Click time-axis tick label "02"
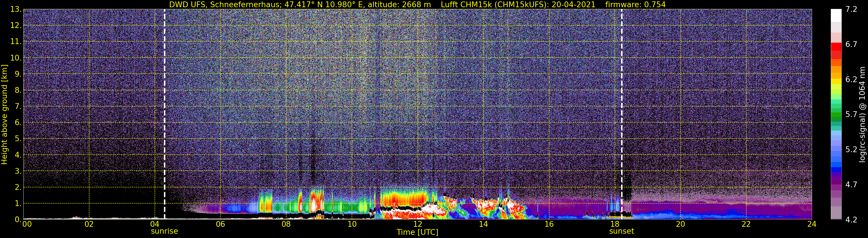868x238 pixels. point(89,224)
